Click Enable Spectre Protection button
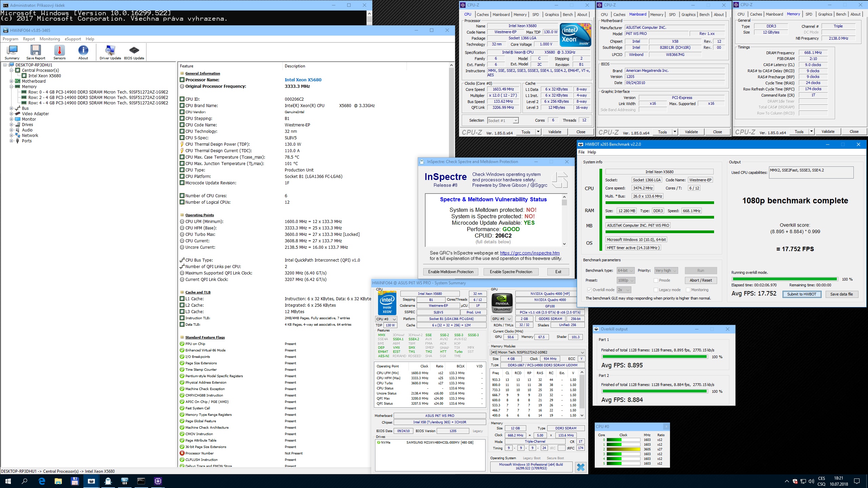 511,272
